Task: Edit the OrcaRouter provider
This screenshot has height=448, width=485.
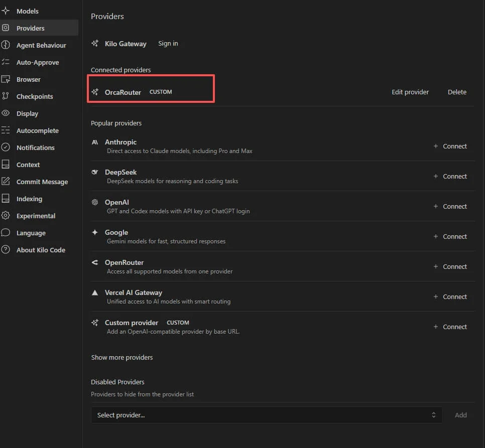Action: tap(410, 92)
